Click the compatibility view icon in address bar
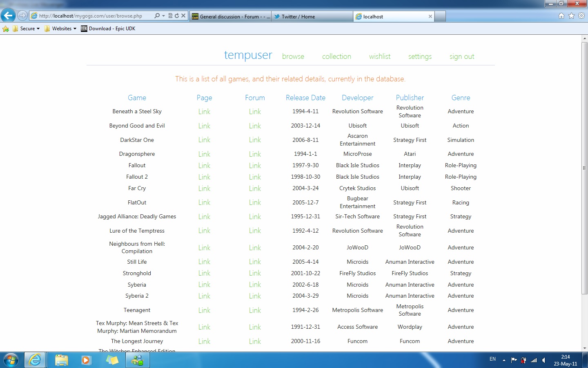588x368 pixels. click(171, 16)
